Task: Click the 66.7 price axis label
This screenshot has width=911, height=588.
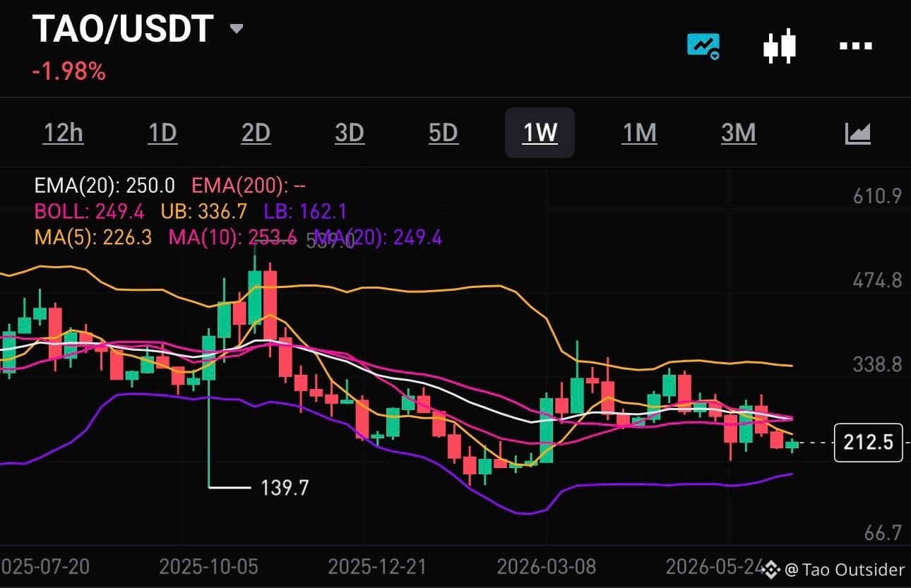Action: 883,532
